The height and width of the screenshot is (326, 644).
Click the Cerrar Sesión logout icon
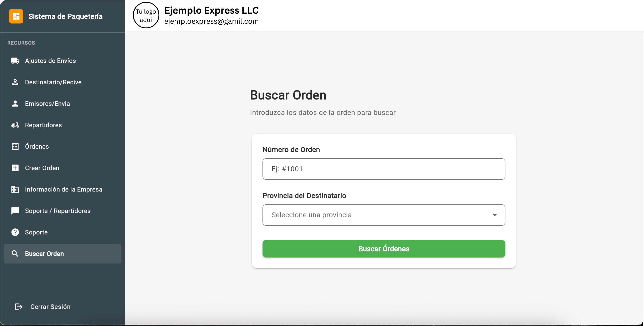pyautogui.click(x=19, y=307)
